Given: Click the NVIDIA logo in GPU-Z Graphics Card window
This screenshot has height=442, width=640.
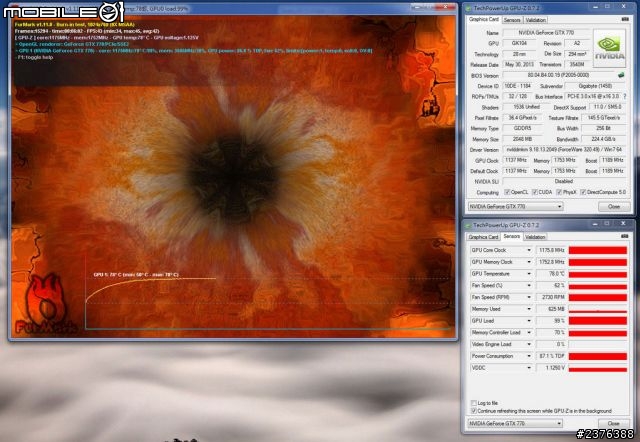Looking at the screenshot, I should (x=609, y=48).
